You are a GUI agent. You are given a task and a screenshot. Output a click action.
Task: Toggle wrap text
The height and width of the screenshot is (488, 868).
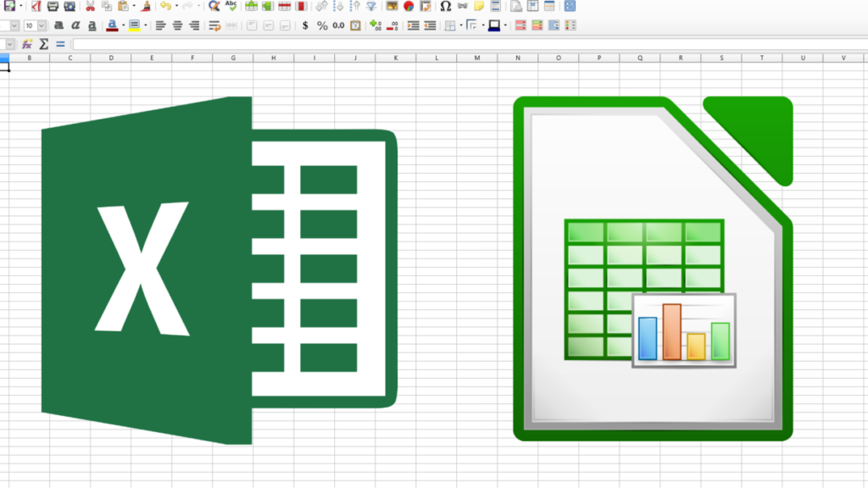click(x=214, y=25)
